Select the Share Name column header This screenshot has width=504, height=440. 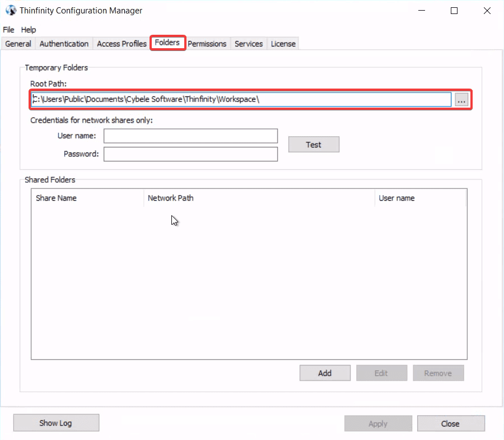pos(56,198)
